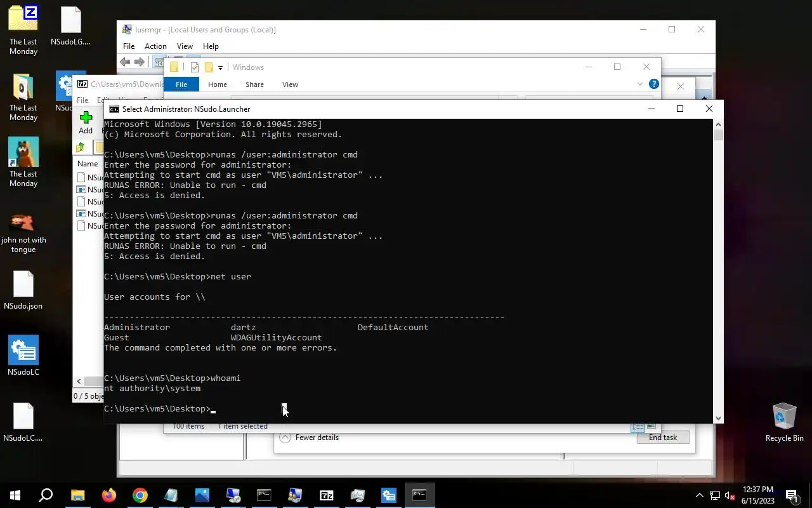Click '1 item selected' in Explorer status bar
The image size is (812, 508).
pyautogui.click(x=243, y=426)
